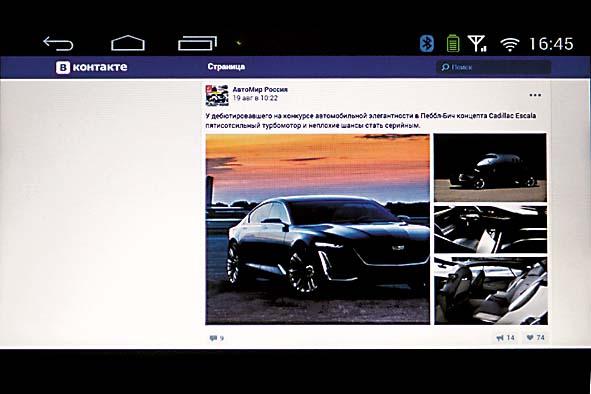Tap the Android home icon
The width and height of the screenshot is (591, 394).
(128, 43)
